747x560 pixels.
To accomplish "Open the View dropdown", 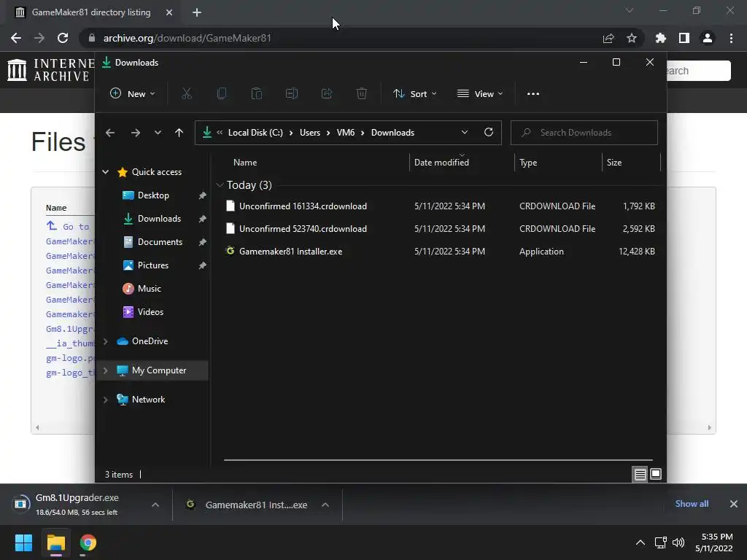I will 480,94.
